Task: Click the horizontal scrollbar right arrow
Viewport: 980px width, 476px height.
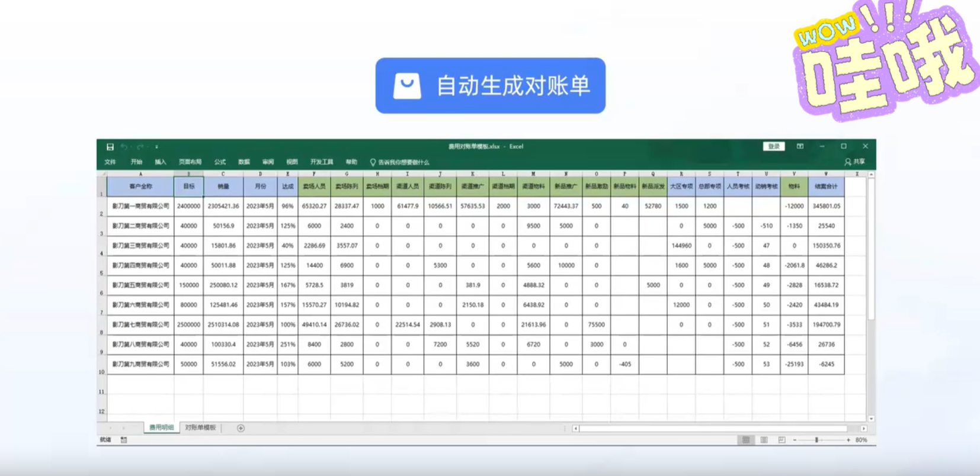Action: tap(864, 428)
